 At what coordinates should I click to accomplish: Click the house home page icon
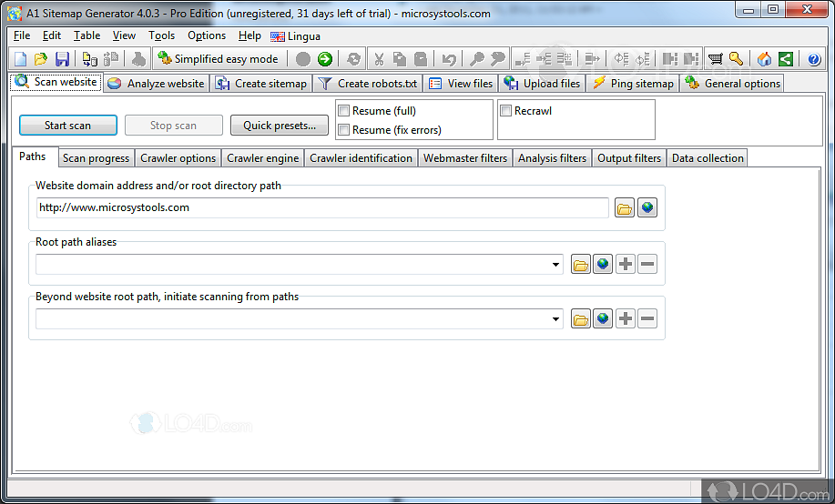click(x=764, y=59)
